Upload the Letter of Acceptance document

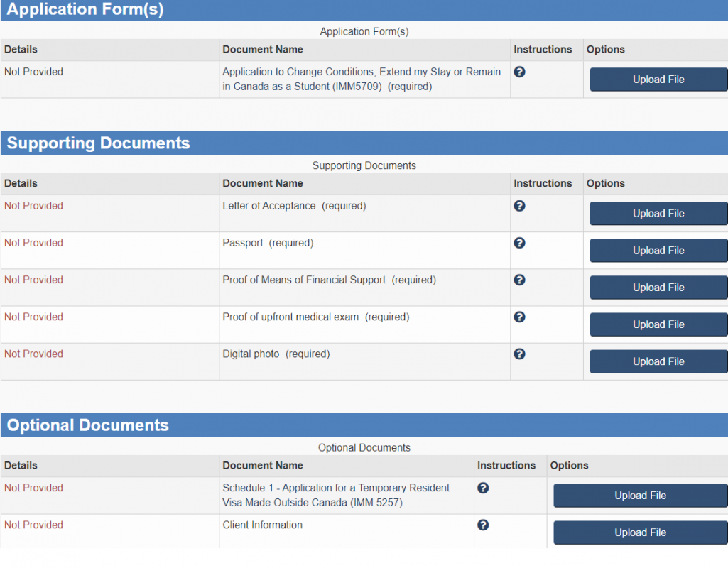[x=658, y=213]
